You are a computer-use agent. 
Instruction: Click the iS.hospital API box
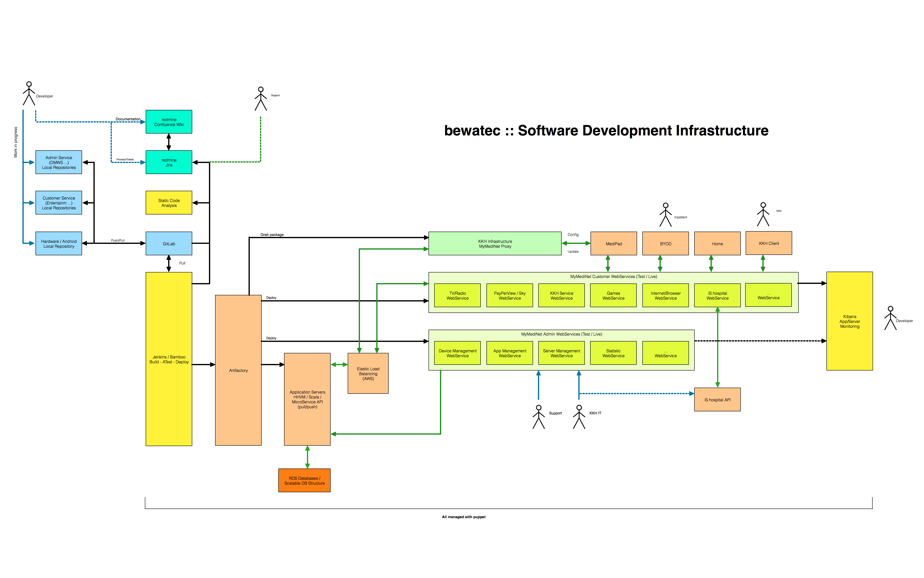[x=717, y=399]
